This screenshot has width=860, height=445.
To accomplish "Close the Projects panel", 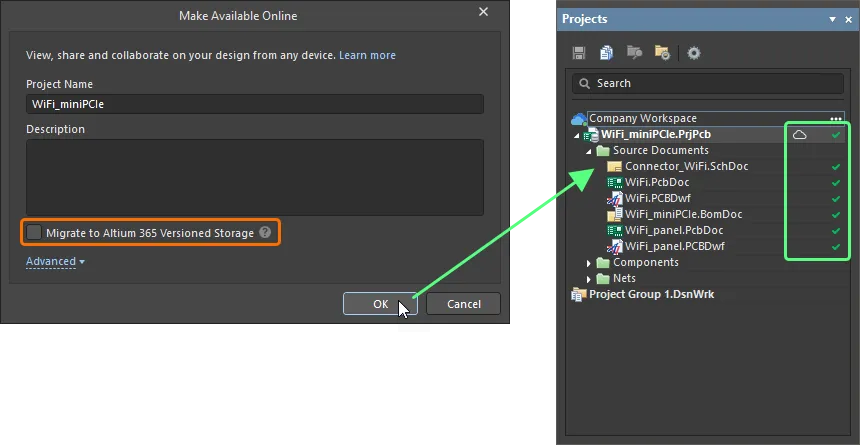I will click(x=848, y=19).
